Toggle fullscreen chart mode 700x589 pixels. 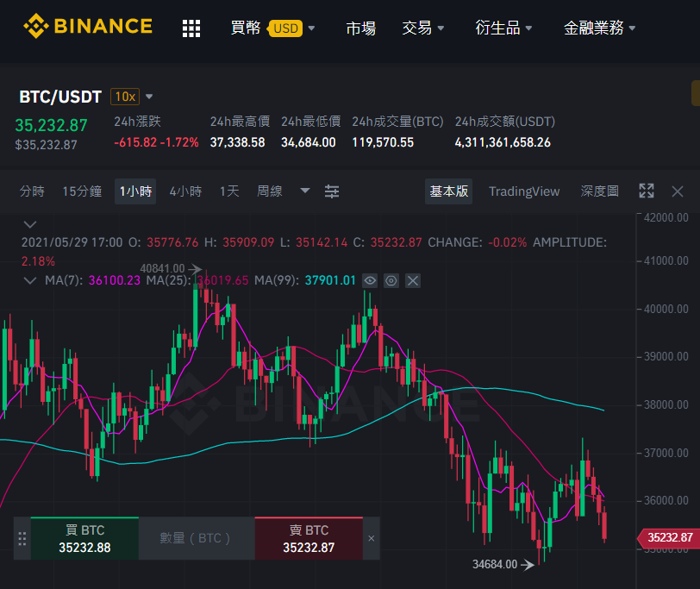point(647,191)
